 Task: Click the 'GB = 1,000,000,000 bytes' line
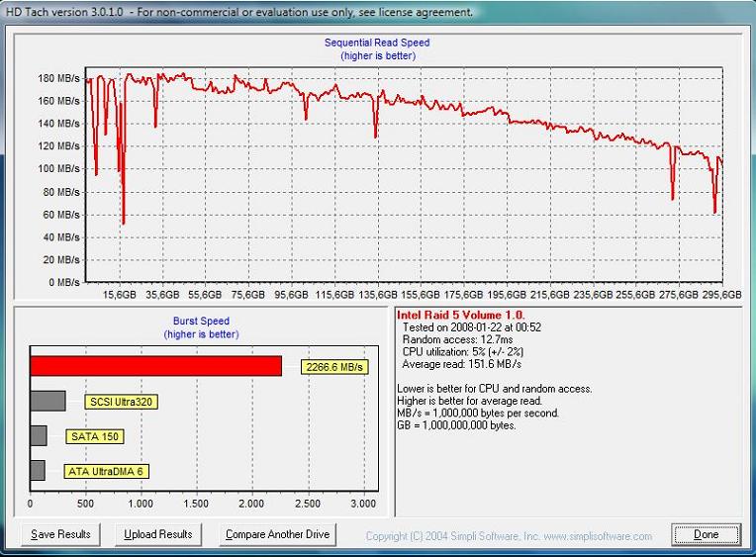[x=456, y=425]
